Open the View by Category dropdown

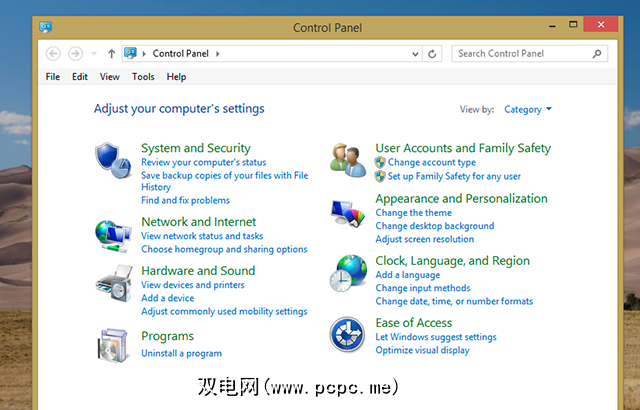tap(528, 109)
